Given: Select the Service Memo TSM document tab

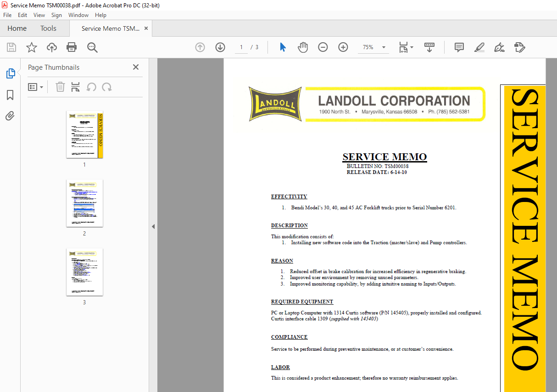Looking at the screenshot, I should [x=110, y=28].
